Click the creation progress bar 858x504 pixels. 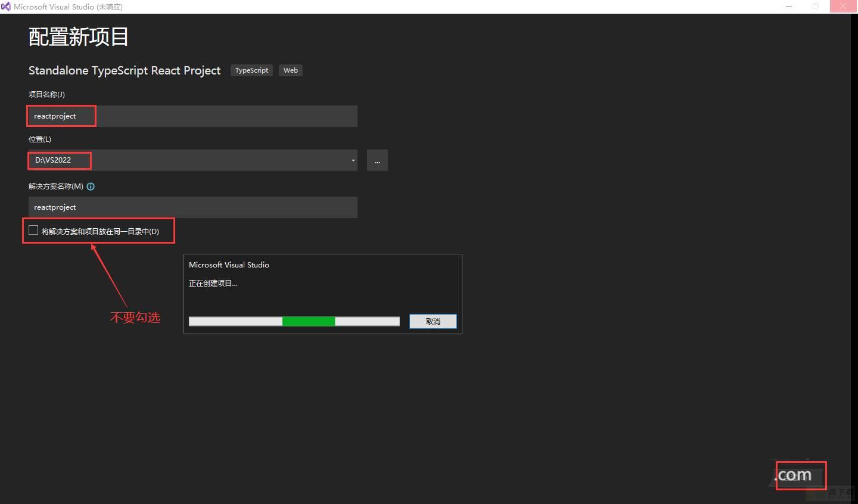click(x=294, y=322)
